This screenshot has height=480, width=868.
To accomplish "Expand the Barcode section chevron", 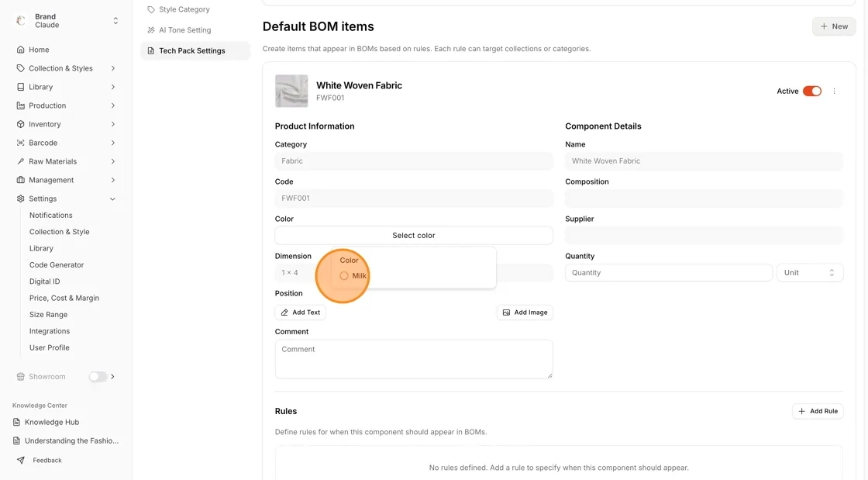I will tap(113, 143).
